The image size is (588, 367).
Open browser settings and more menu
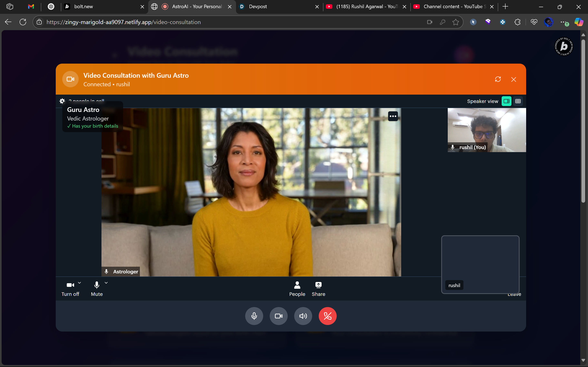pos(563,22)
